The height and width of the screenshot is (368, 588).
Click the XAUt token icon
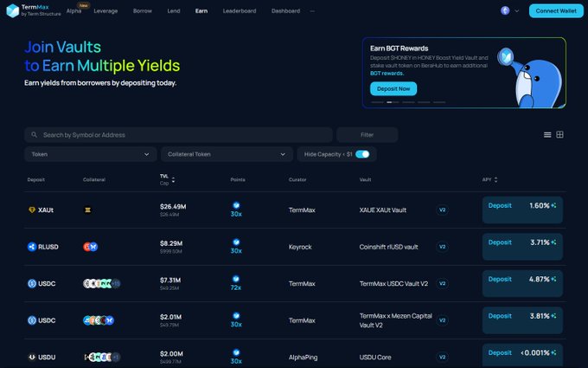[32, 210]
